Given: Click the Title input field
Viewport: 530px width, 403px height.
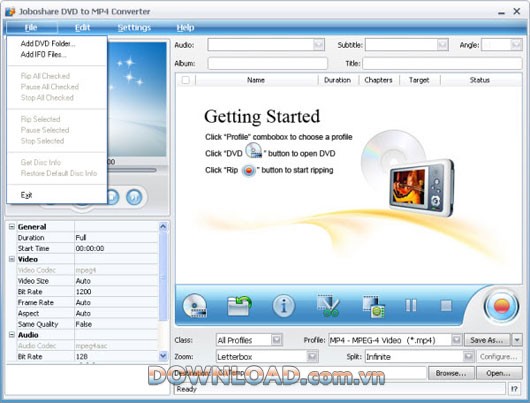Looking at the screenshot, I should pos(442,63).
